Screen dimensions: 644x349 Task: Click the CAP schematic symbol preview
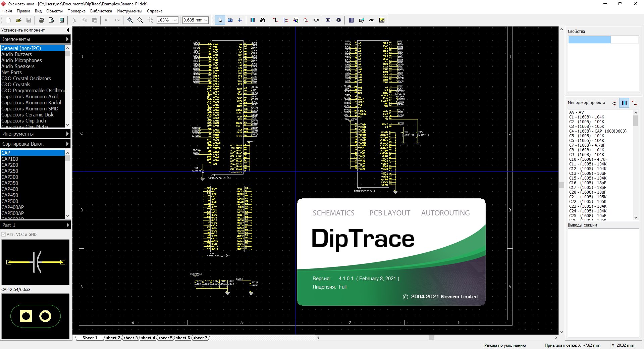(x=36, y=262)
